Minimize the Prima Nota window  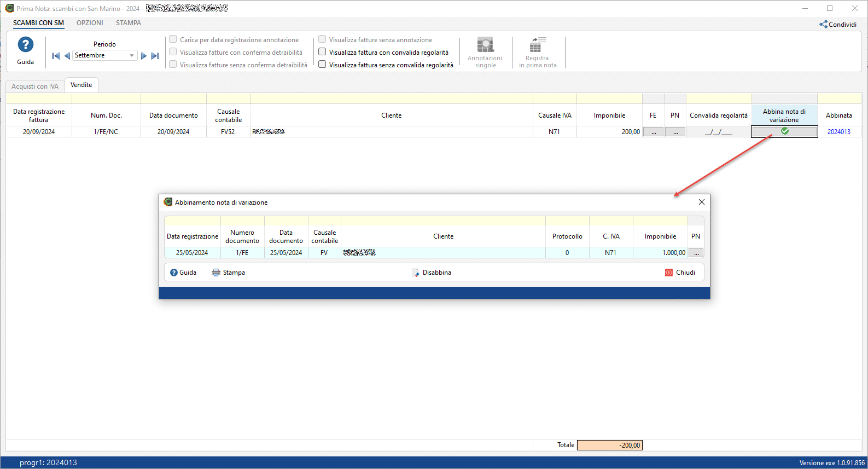click(x=805, y=8)
